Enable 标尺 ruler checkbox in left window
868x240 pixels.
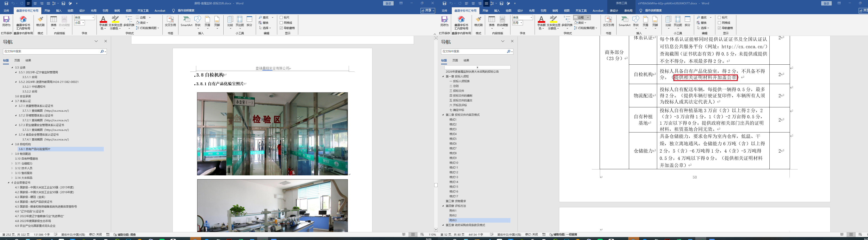coord(281,18)
